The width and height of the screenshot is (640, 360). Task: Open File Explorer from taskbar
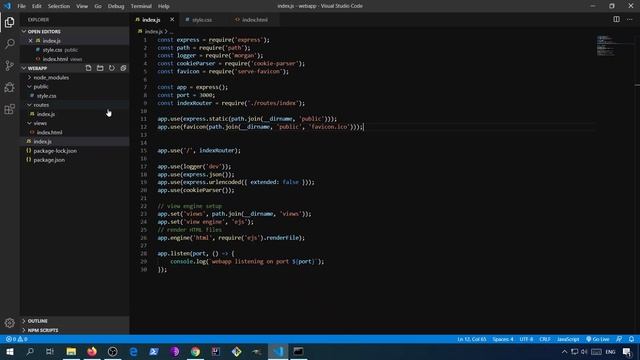[x=71, y=351]
